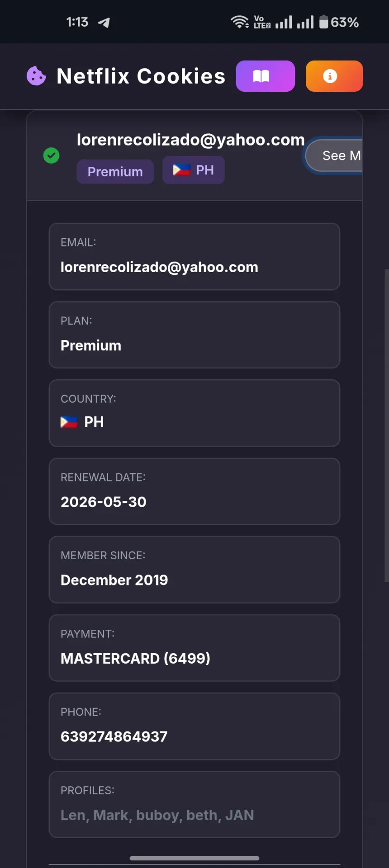The width and height of the screenshot is (389, 868).
Task: Tap the Wi-Fi icon in the status bar
Action: tap(239, 22)
